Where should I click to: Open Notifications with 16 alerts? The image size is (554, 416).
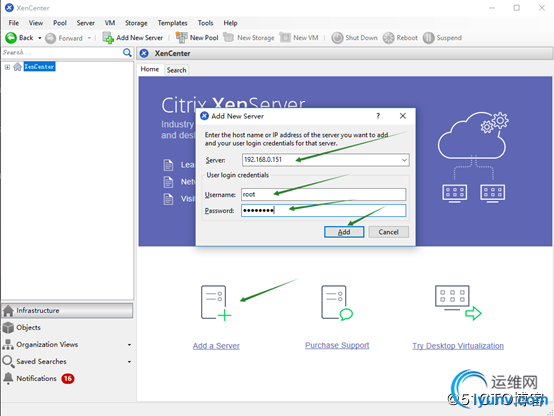pos(36,378)
